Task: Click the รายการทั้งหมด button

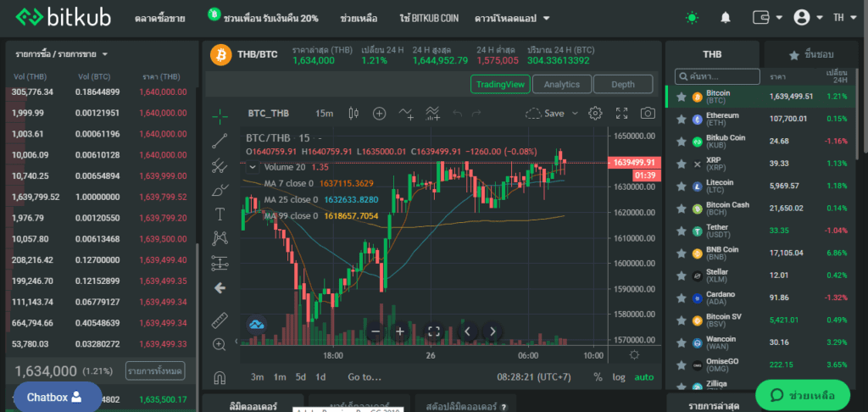Action: [155, 370]
